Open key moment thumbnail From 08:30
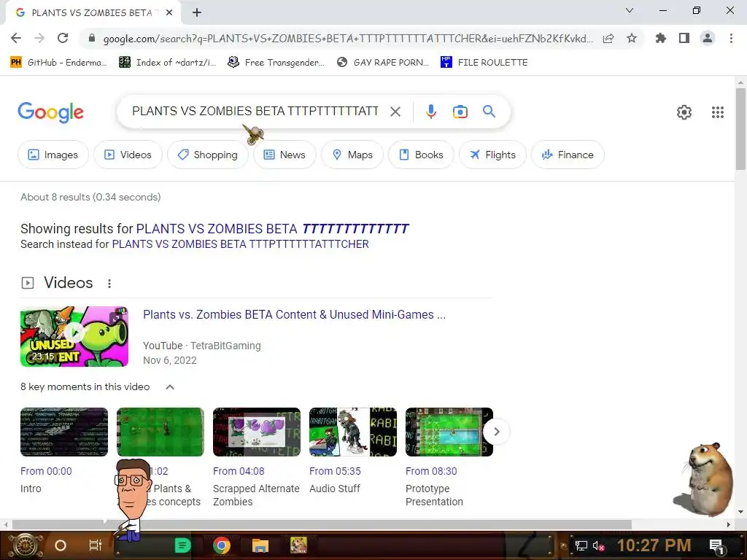 pos(449,432)
